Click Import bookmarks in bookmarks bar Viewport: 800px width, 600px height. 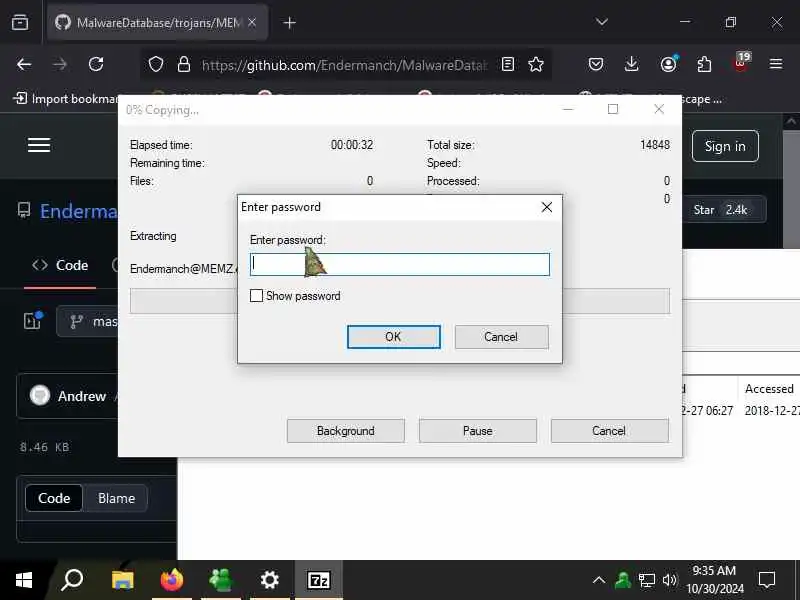tap(65, 98)
